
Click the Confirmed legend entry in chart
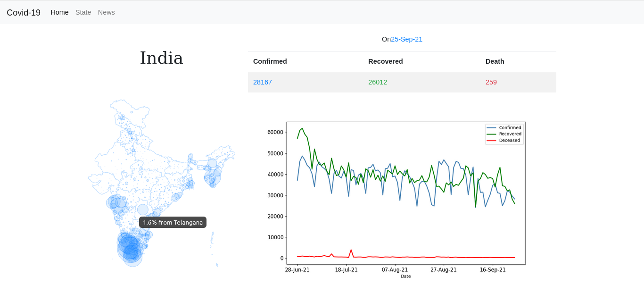[504, 128]
